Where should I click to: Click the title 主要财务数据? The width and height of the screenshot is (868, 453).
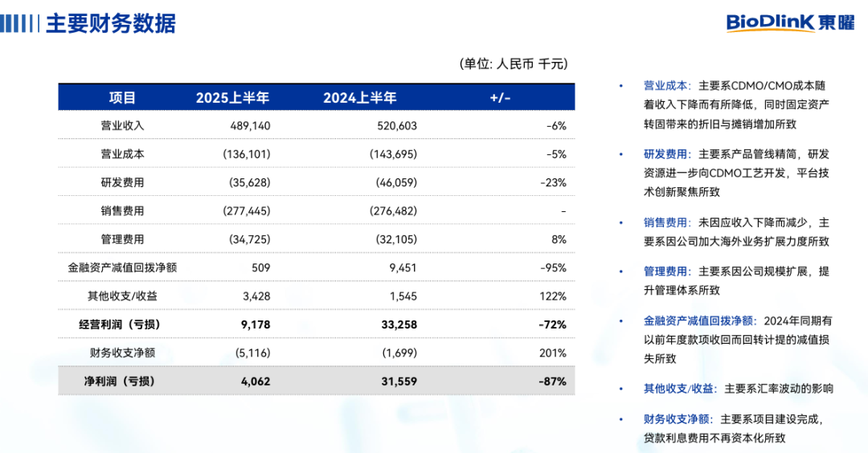(110, 23)
